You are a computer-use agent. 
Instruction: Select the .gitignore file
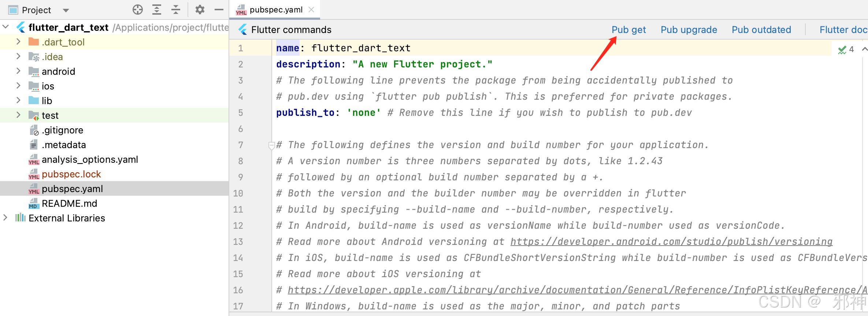tap(63, 130)
